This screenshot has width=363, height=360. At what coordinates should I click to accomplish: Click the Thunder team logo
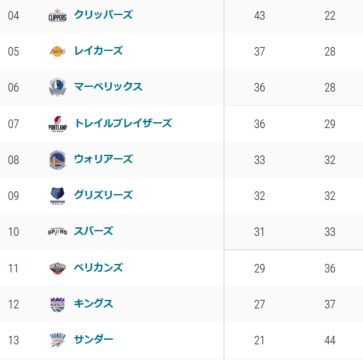[x=57, y=340]
